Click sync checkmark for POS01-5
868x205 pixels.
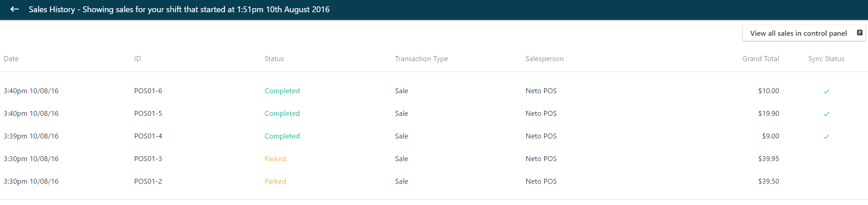(x=826, y=114)
